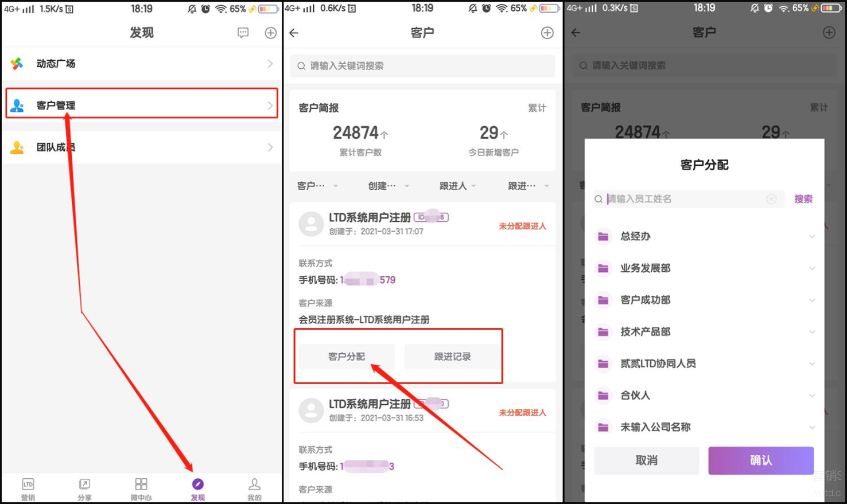Open the message icon in 发现 header
Image resolution: width=847 pixels, height=504 pixels.
pyautogui.click(x=243, y=33)
